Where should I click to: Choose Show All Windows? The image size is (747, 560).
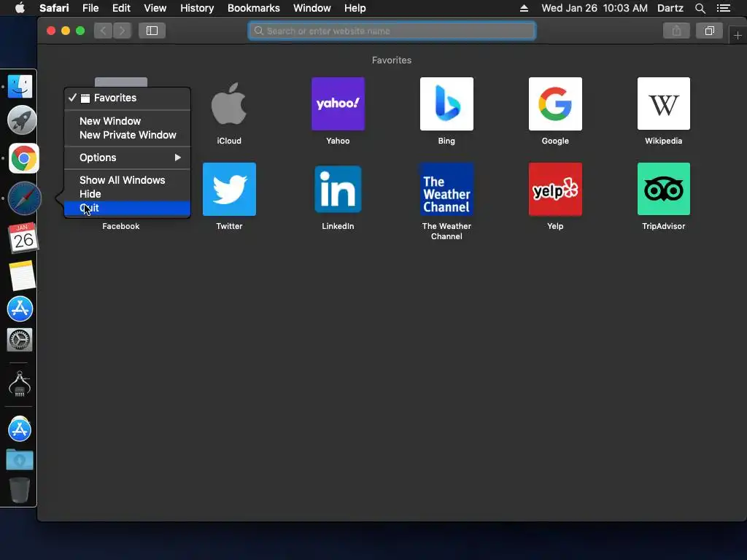[127, 180]
